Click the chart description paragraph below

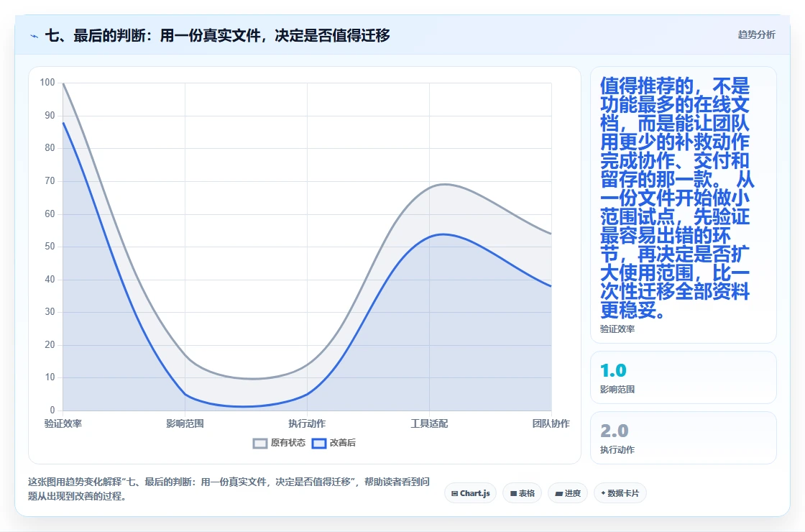[229, 489]
